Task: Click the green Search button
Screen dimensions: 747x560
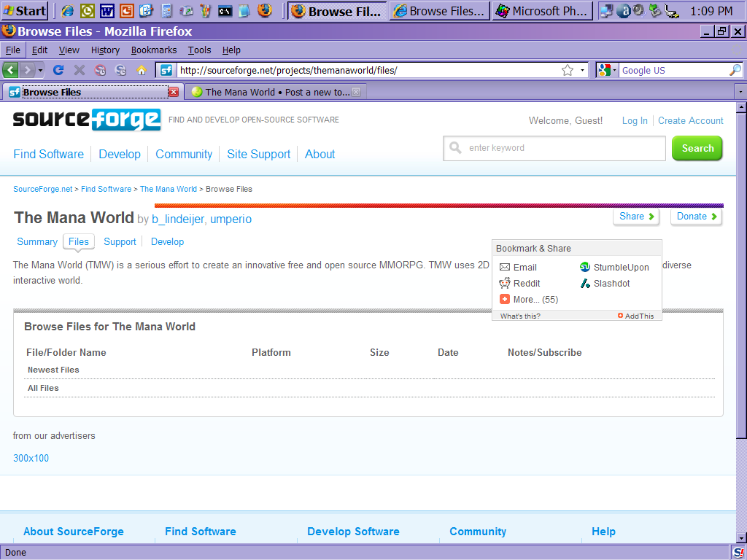Action: tap(697, 148)
